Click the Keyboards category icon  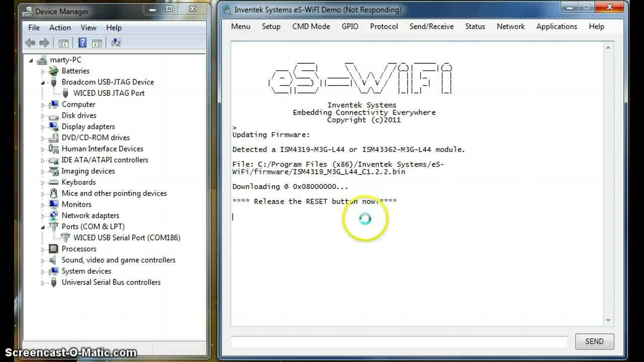[53, 182]
